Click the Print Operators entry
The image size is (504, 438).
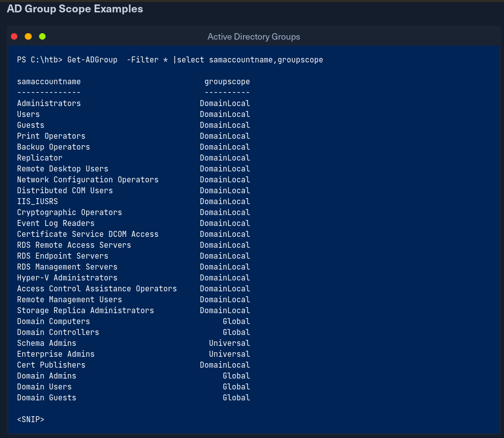coord(51,136)
